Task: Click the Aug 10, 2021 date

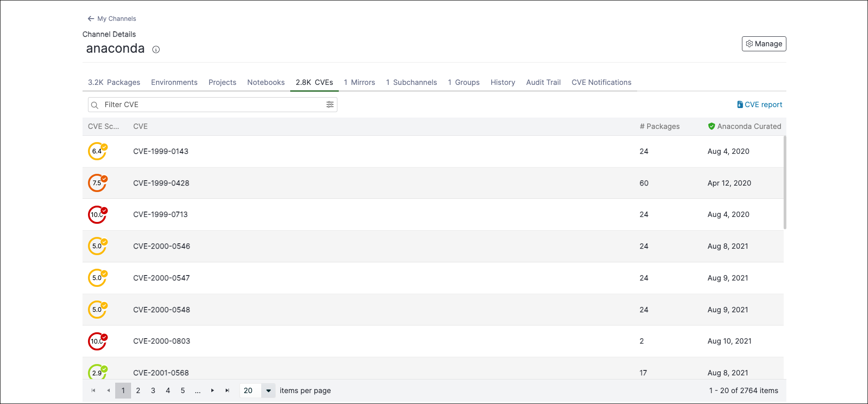Action: point(730,341)
